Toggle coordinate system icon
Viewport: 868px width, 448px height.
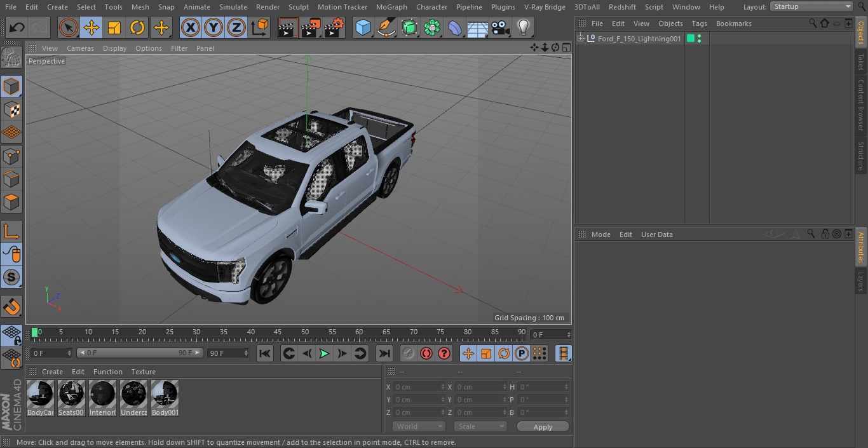(260, 27)
